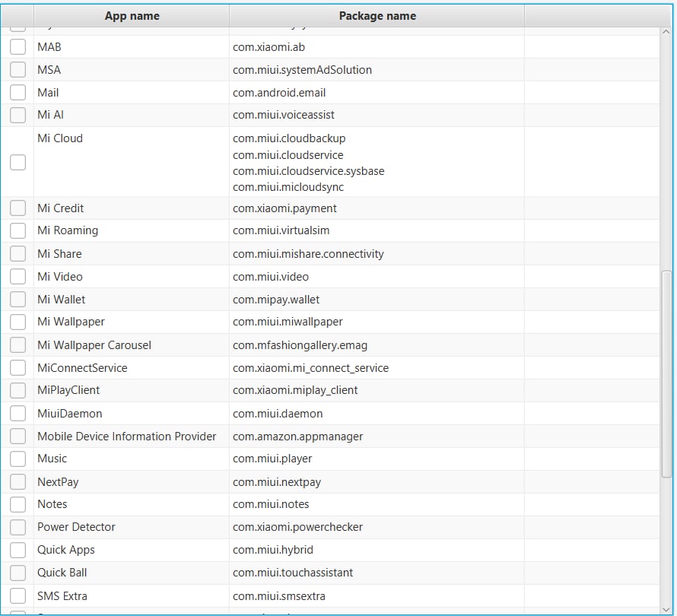Toggle the SMS Extra checkbox
677x616 pixels.
point(17,595)
